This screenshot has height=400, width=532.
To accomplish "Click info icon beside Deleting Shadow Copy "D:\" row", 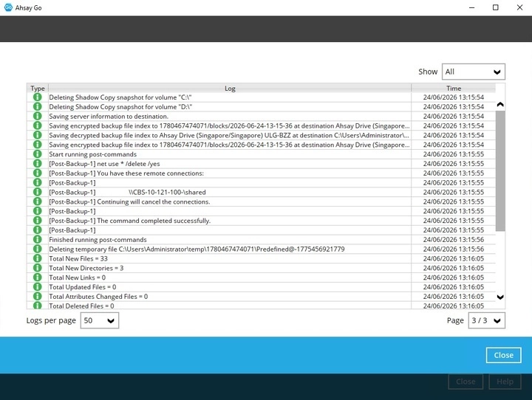I will coord(38,107).
